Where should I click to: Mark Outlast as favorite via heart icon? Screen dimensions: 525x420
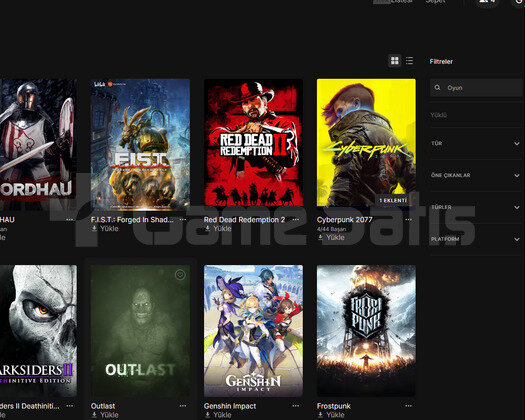[180, 275]
